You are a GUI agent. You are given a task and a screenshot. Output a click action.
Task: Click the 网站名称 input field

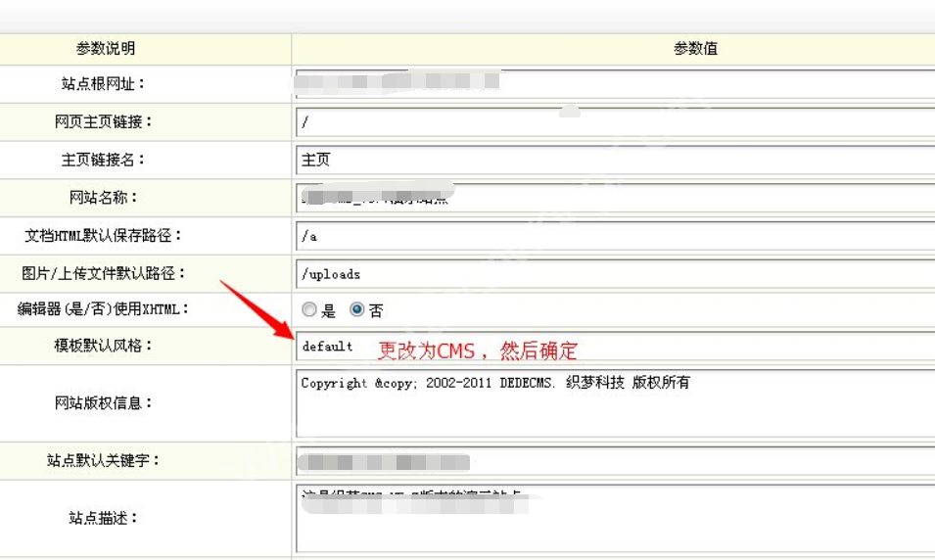[x=616, y=198]
